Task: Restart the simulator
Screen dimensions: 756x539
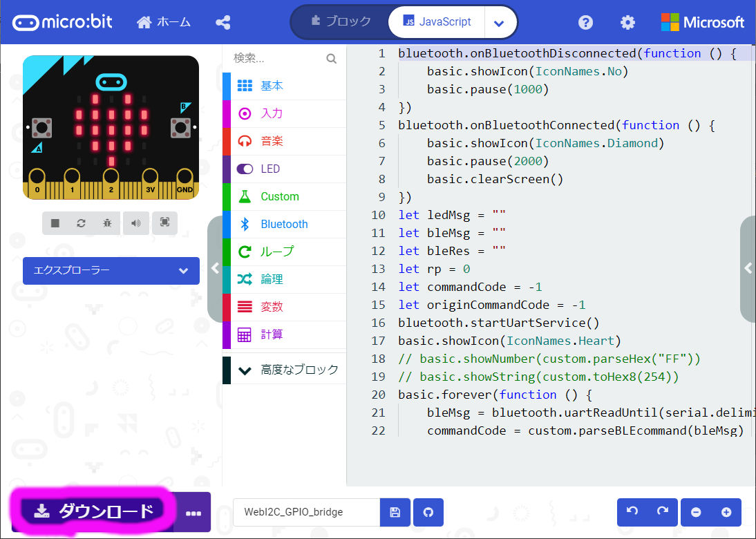Action: 81,223
